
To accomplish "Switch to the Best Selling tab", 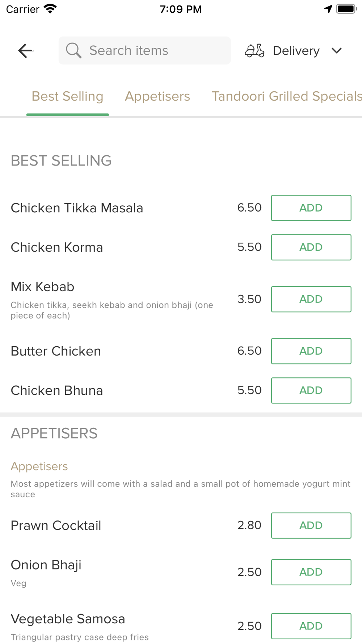I will (x=67, y=96).
